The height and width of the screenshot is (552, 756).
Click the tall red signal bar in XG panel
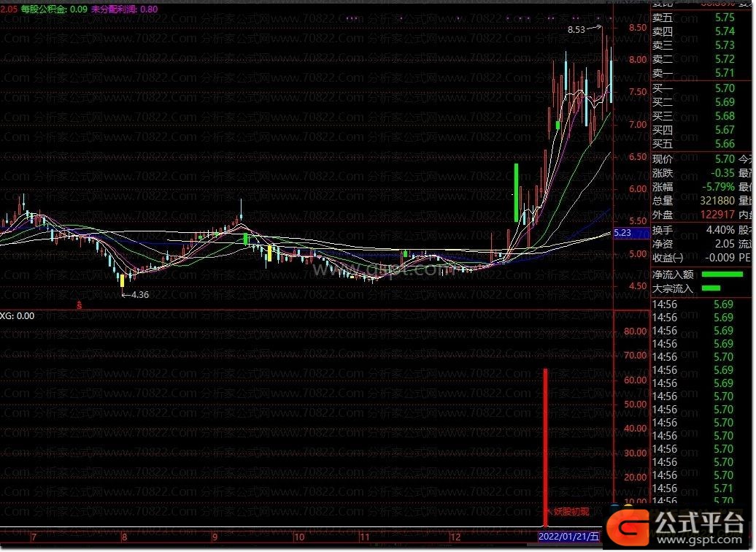pyautogui.click(x=545, y=448)
